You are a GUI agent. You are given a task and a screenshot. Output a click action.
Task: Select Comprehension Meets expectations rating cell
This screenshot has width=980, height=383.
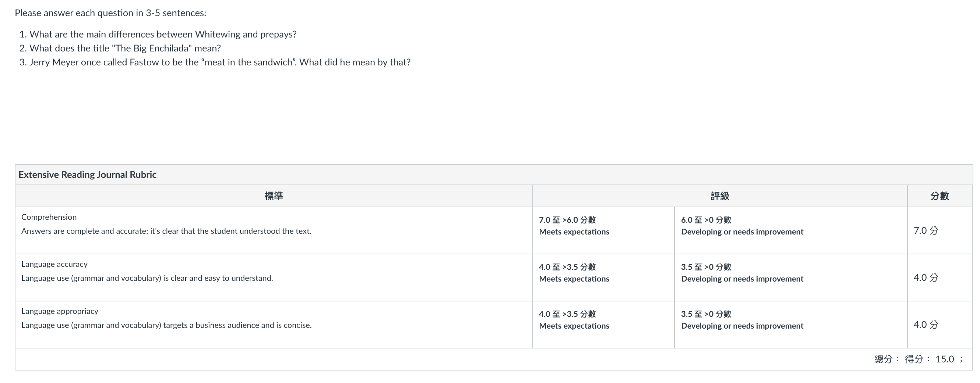[603, 230]
